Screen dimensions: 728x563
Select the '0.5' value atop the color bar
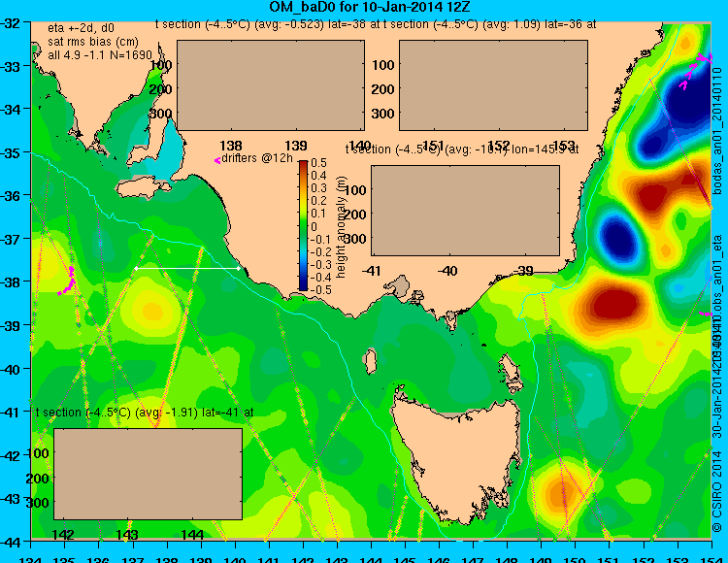[318, 163]
